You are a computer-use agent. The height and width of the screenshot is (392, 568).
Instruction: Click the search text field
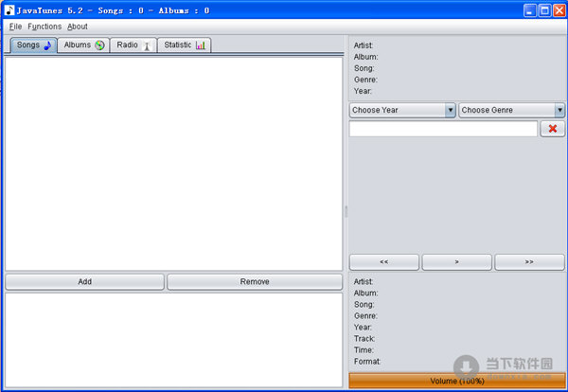(443, 129)
